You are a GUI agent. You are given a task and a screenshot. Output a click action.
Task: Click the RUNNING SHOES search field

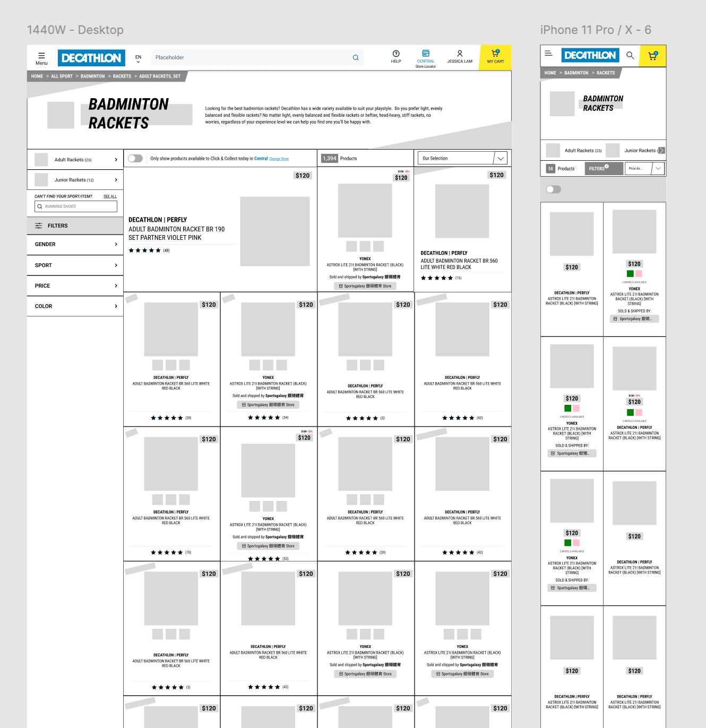[x=76, y=206]
